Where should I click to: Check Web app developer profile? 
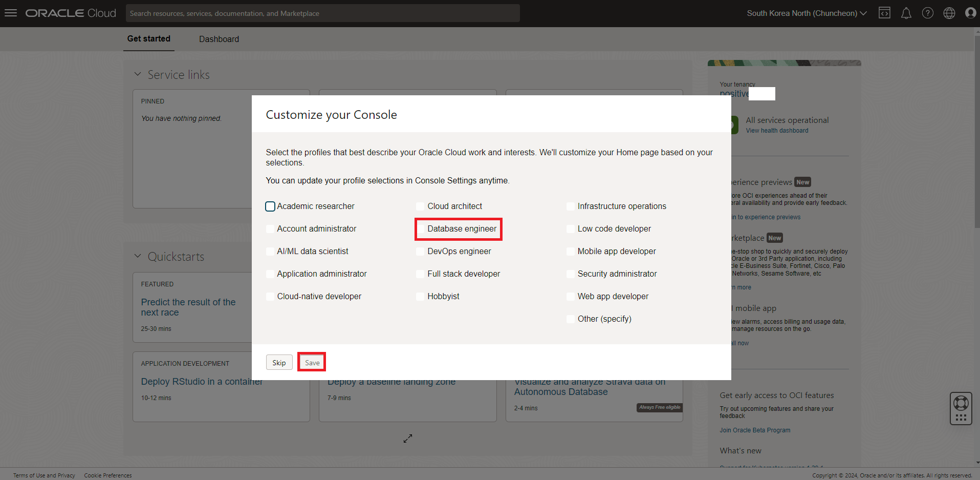[571, 297]
